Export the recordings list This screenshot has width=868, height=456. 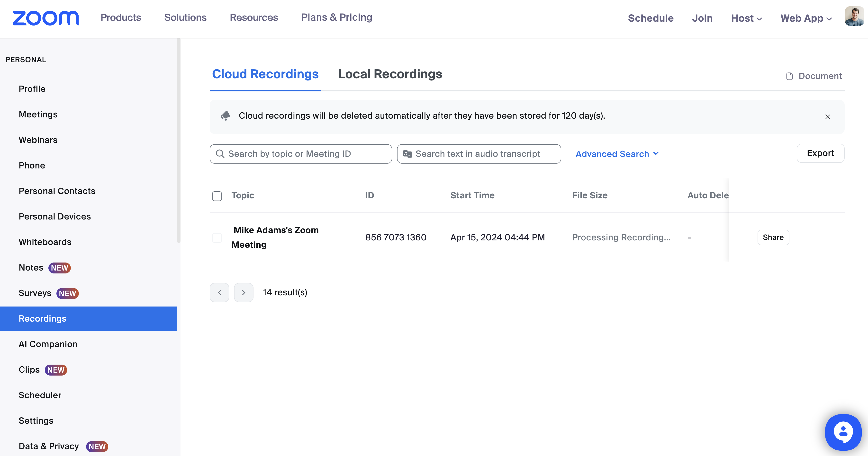click(x=820, y=153)
